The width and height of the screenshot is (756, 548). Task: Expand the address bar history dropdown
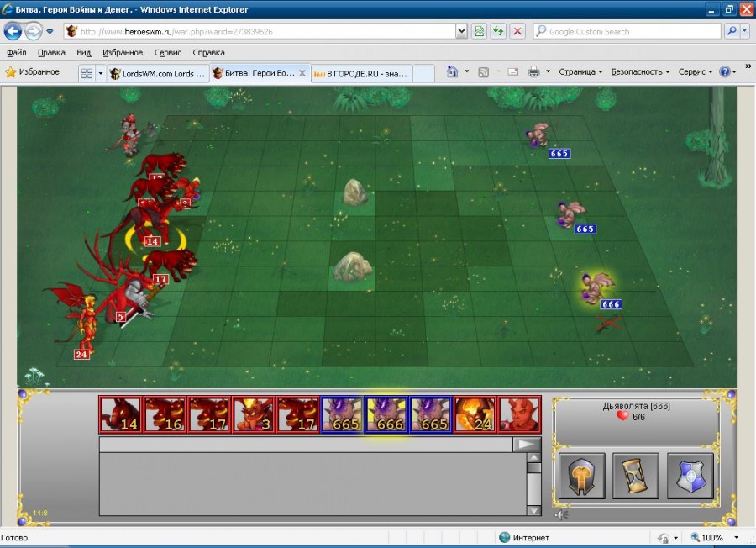461,32
